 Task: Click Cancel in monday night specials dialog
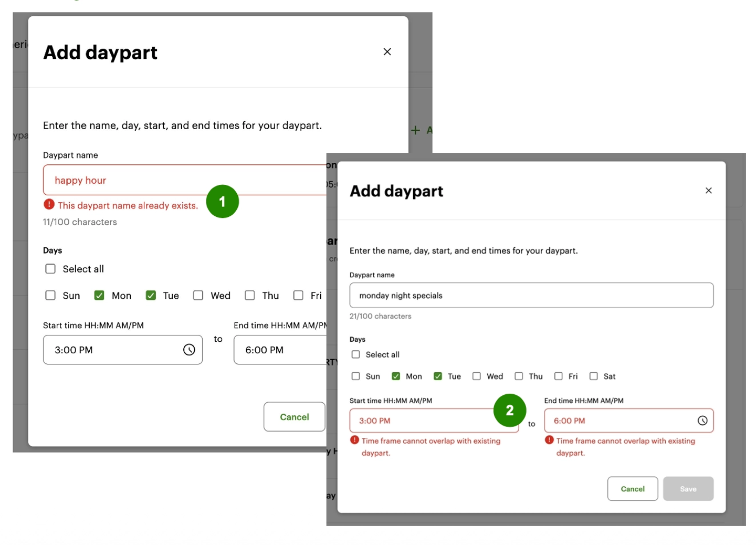[x=633, y=489]
